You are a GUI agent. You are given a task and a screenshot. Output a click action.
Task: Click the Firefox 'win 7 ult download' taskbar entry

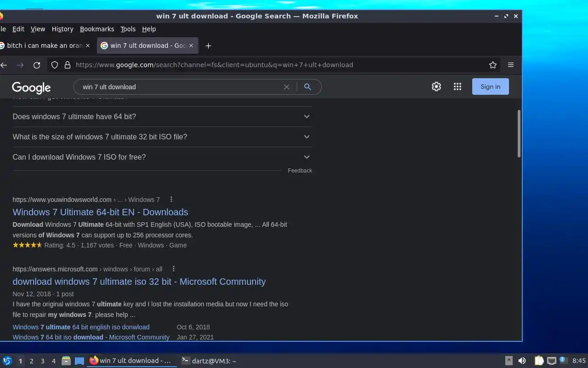pyautogui.click(x=132, y=361)
